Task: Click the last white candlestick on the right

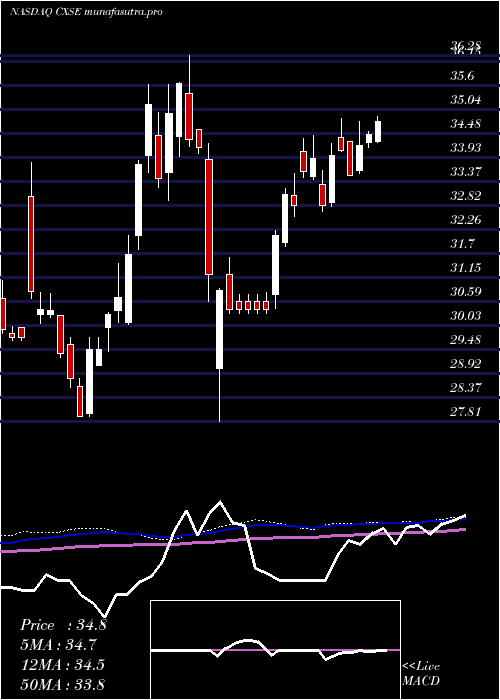Action: point(378,129)
